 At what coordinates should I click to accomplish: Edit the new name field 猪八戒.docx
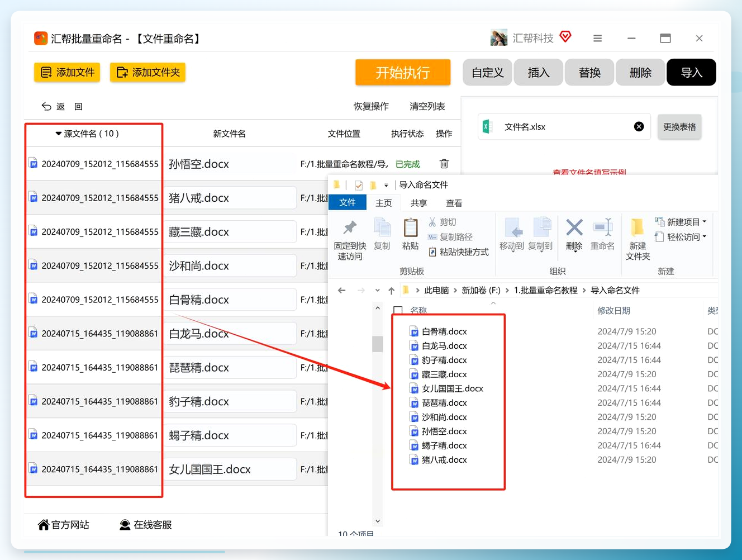[230, 198]
